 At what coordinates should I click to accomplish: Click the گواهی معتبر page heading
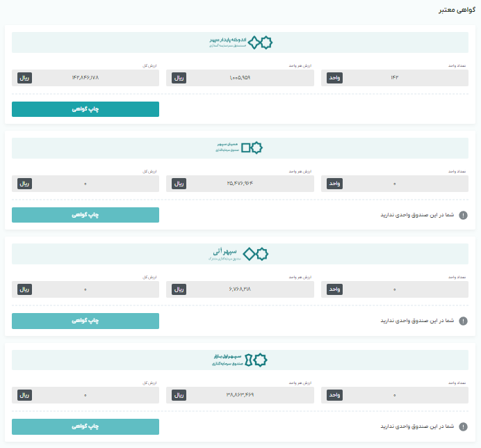457,10
